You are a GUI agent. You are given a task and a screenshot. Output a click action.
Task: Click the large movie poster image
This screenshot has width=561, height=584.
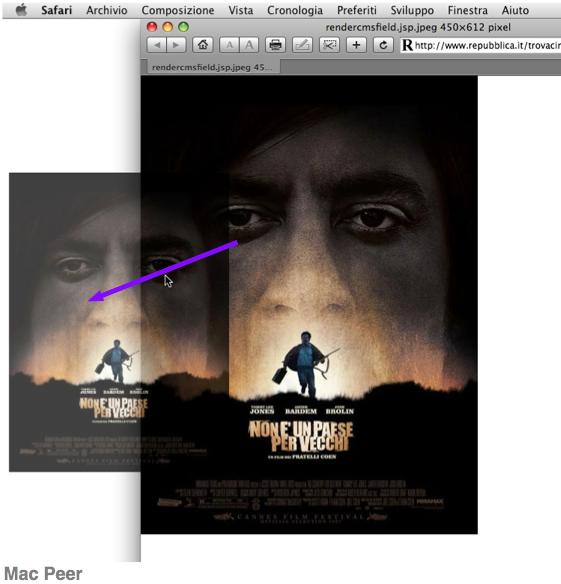309,304
